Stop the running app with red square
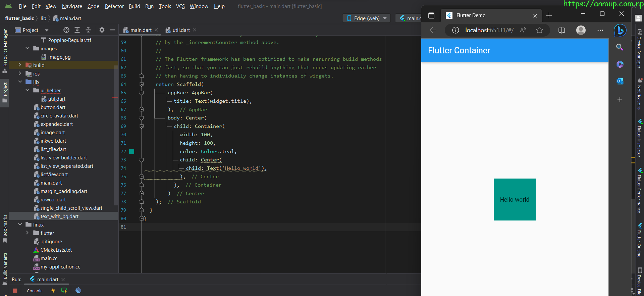 click(x=15, y=291)
